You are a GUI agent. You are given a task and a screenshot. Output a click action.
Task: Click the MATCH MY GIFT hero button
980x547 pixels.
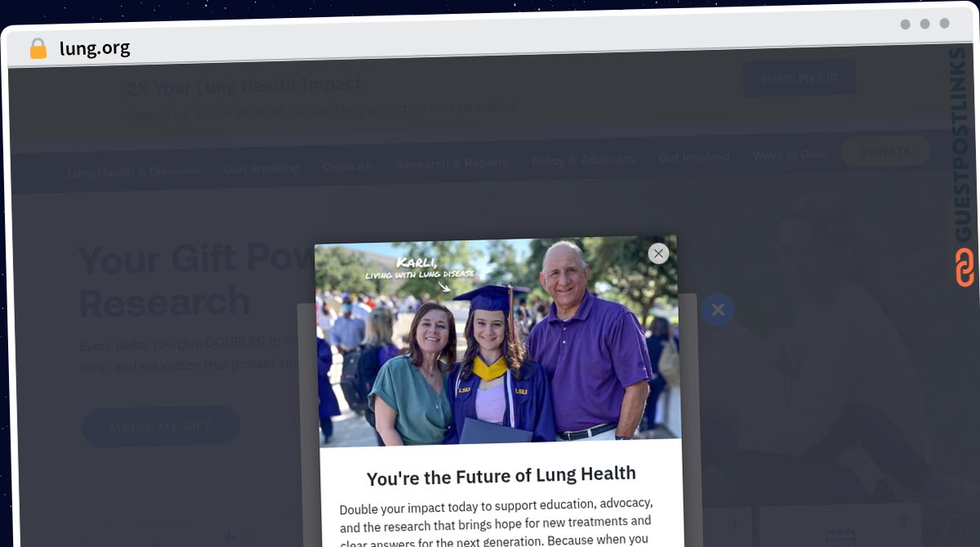161,426
